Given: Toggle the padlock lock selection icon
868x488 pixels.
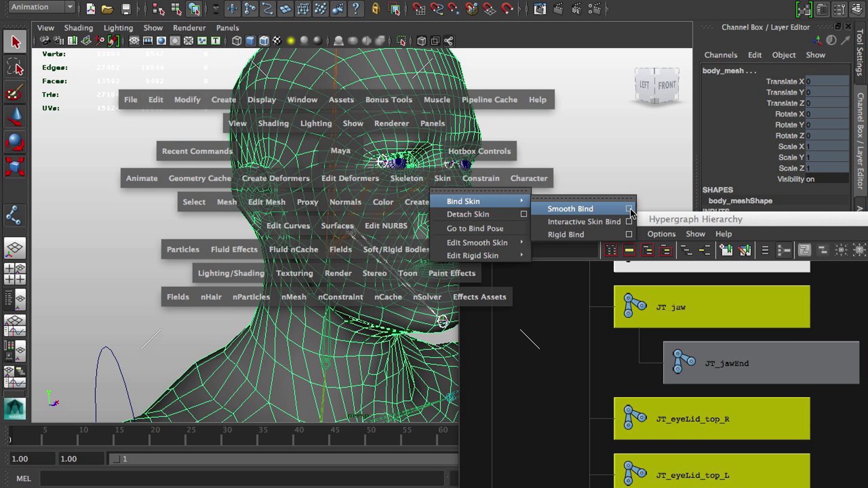Looking at the screenshot, I should tap(375, 9).
